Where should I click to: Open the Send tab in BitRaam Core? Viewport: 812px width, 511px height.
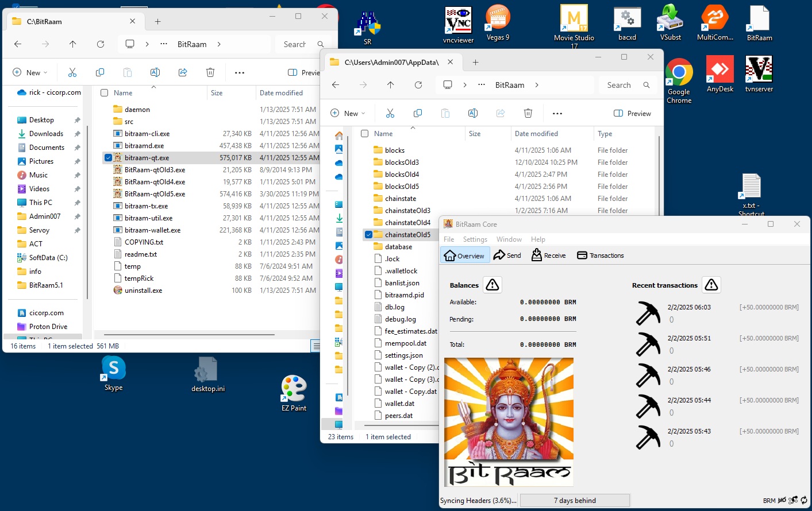[507, 255]
